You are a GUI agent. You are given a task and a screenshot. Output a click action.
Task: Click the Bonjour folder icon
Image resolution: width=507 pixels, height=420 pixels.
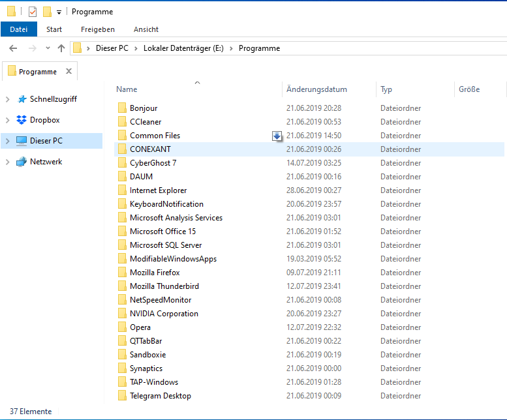122,108
